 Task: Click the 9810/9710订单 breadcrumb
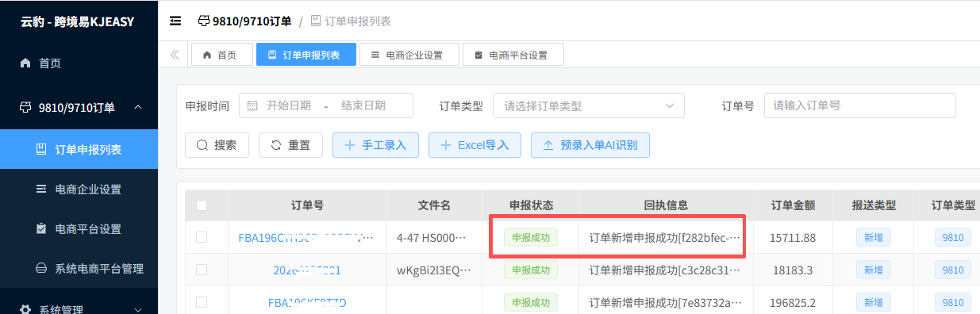click(x=244, y=21)
